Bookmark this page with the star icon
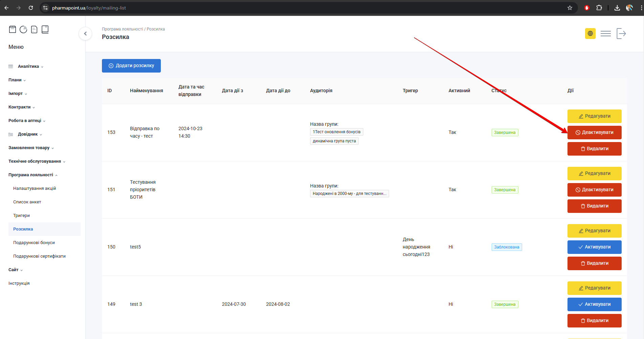This screenshot has width=644, height=339. (x=570, y=8)
